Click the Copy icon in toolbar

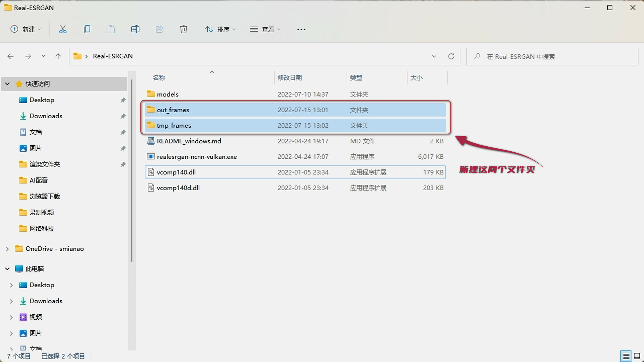87,29
